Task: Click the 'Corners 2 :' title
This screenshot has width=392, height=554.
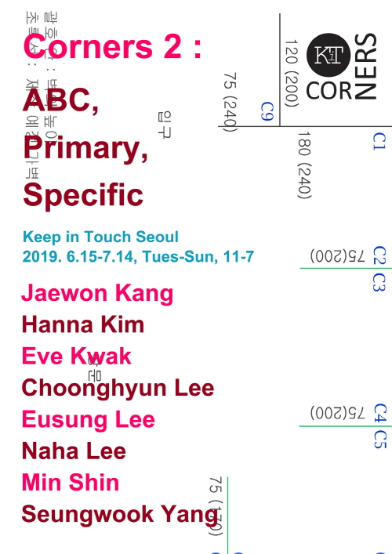Action: click(x=112, y=46)
